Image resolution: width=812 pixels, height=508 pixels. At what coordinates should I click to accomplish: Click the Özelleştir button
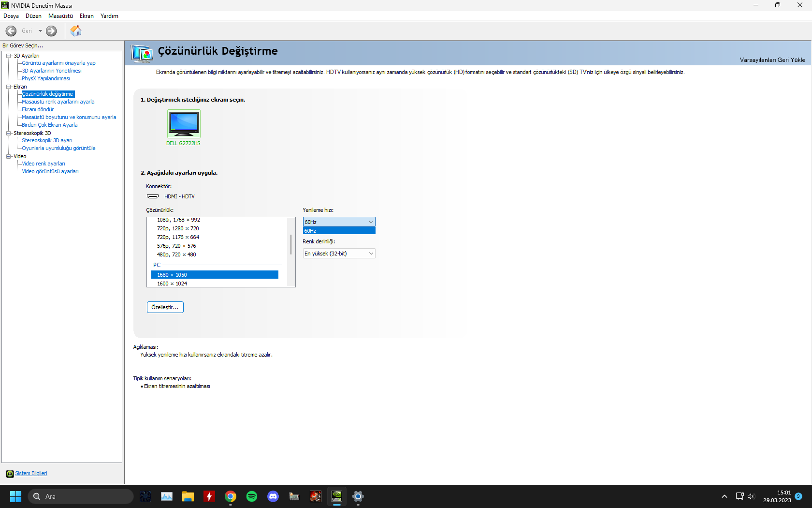point(165,307)
